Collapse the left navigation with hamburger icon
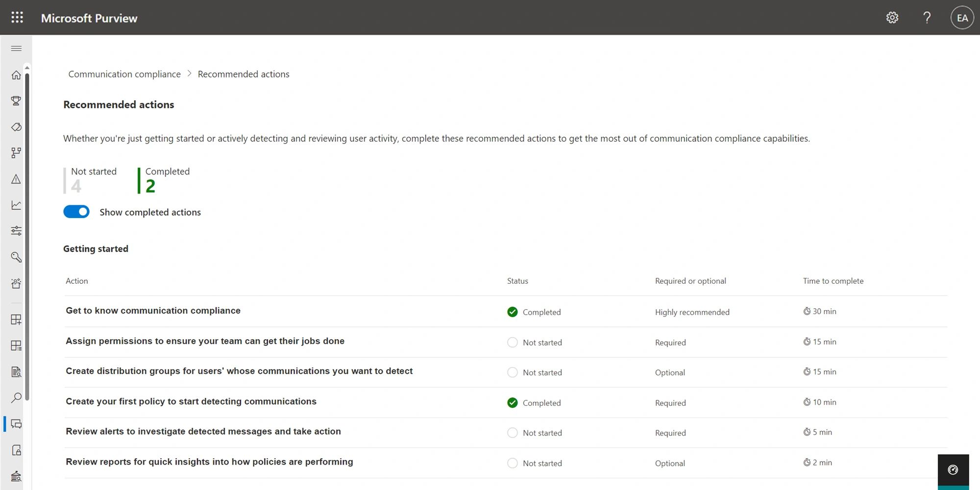Screen dimensions: 980x490 pyautogui.click(x=16, y=48)
